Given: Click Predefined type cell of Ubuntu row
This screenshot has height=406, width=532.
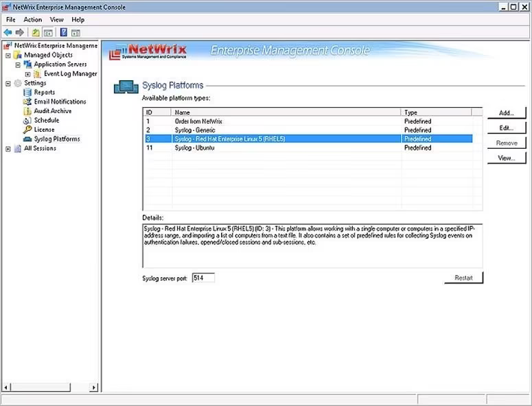Looking at the screenshot, I should click(x=417, y=147).
